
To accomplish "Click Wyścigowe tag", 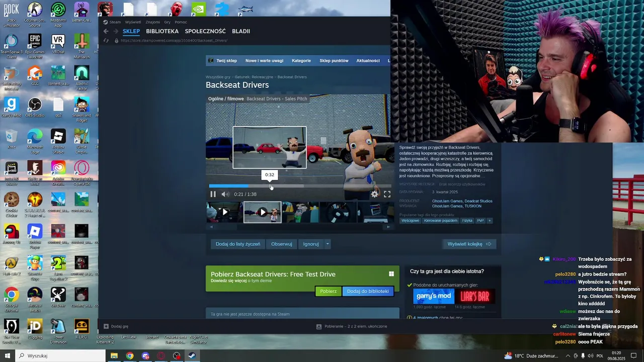I will coord(410,221).
